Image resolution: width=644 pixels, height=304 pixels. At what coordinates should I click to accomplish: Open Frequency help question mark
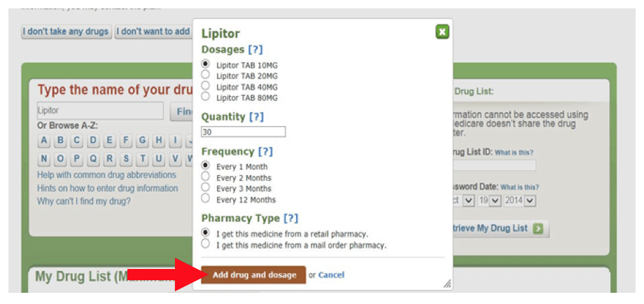tap(265, 151)
